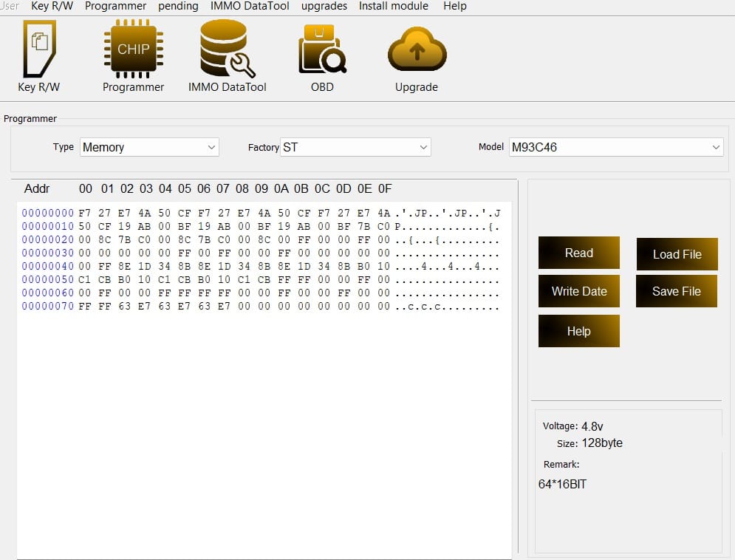This screenshot has height=560, width=735.
Task: Open the Install module menu
Action: (393, 6)
